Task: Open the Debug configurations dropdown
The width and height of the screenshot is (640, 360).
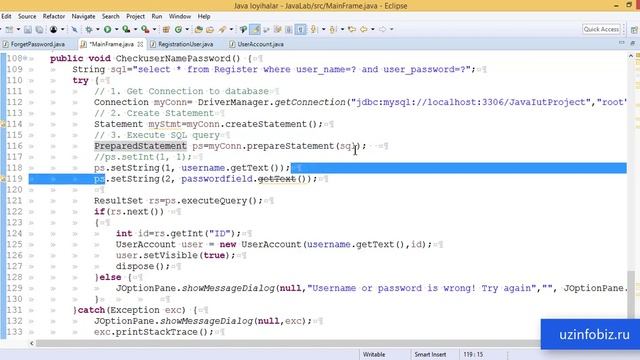Action: (98, 29)
